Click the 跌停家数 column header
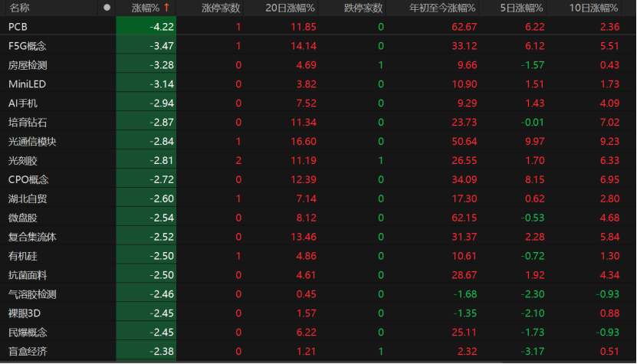This screenshot has height=364, width=637. pos(363,8)
